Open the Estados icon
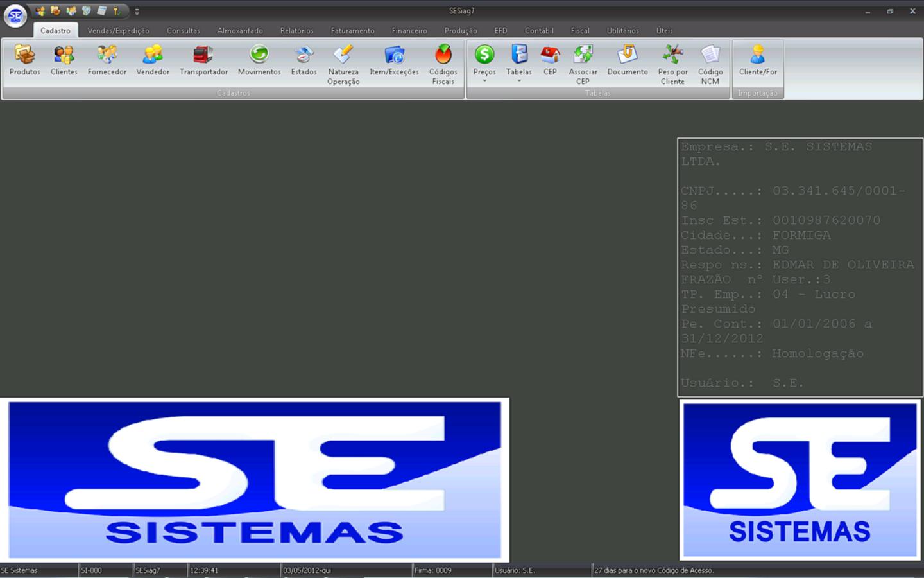This screenshot has height=578, width=924. coord(304,61)
